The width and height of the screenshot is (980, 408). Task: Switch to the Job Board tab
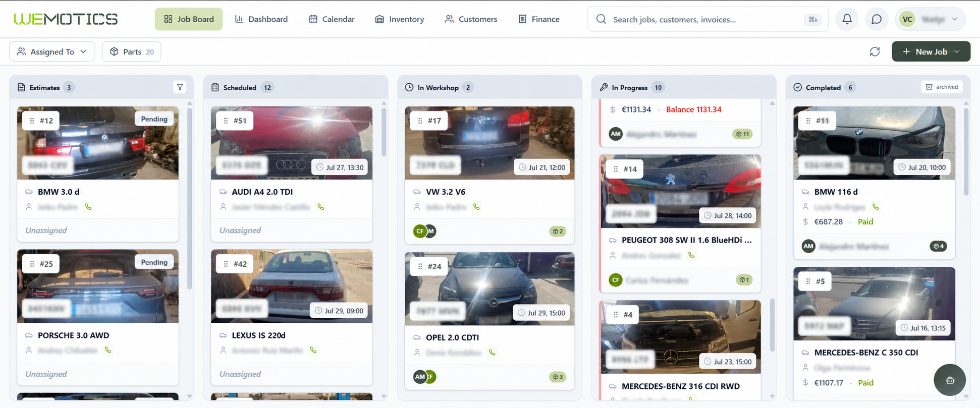coord(189,19)
